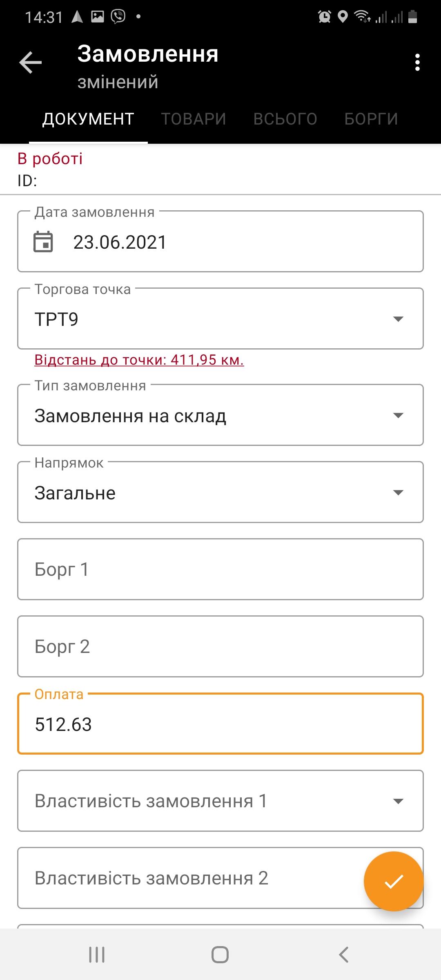The image size is (441, 980).
Task: Open the БОРГИ tab
Action: coord(371,119)
